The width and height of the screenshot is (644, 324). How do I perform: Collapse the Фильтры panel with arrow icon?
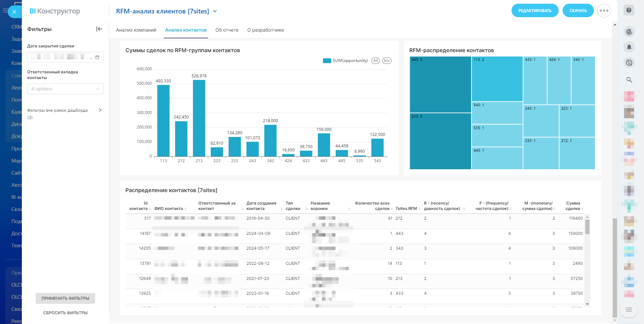(99, 29)
